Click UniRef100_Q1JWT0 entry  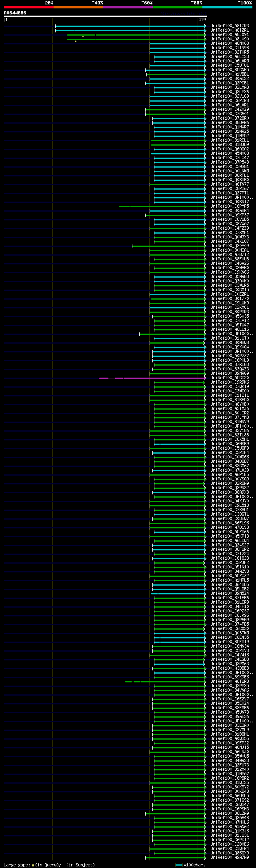[x=230, y=338]
